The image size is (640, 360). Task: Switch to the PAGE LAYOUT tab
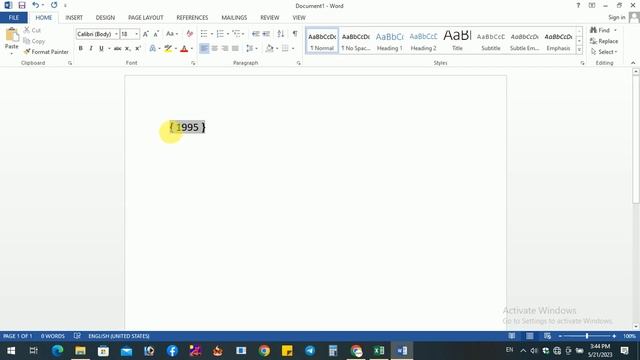[x=145, y=18]
